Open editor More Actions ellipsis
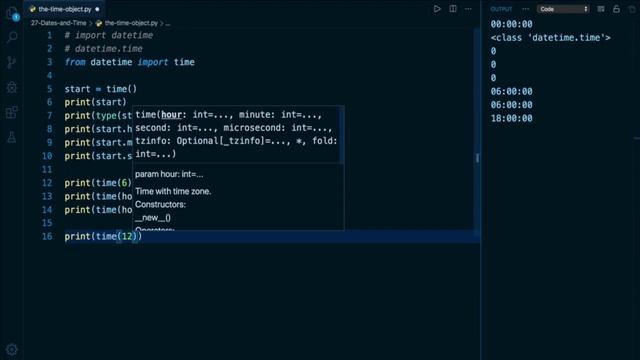The image size is (640, 360). tap(468, 9)
